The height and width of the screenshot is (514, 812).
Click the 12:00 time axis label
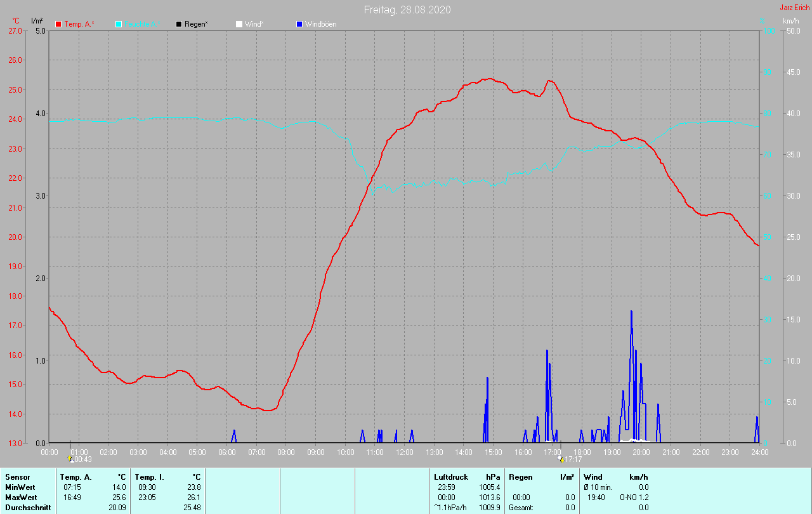pyautogui.click(x=404, y=452)
